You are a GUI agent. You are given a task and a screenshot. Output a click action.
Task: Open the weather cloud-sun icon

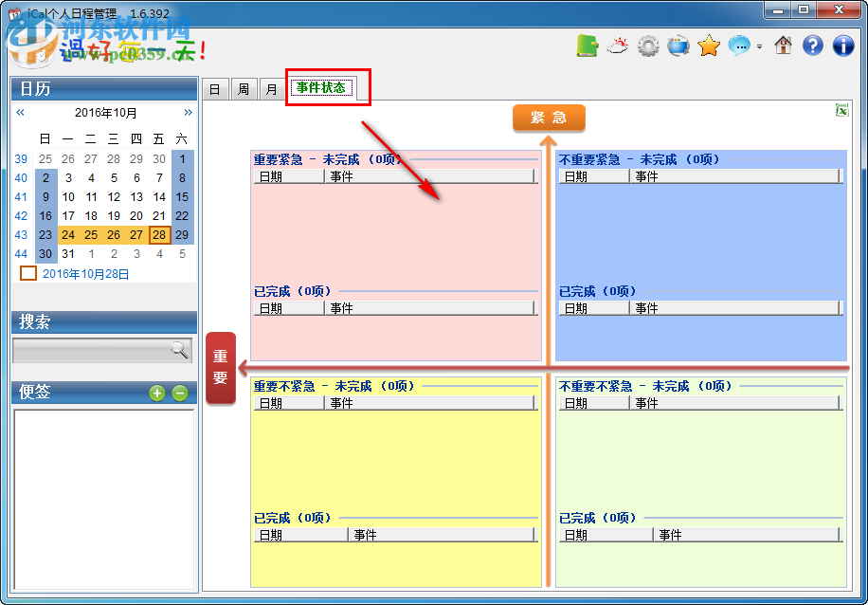pyautogui.click(x=617, y=46)
